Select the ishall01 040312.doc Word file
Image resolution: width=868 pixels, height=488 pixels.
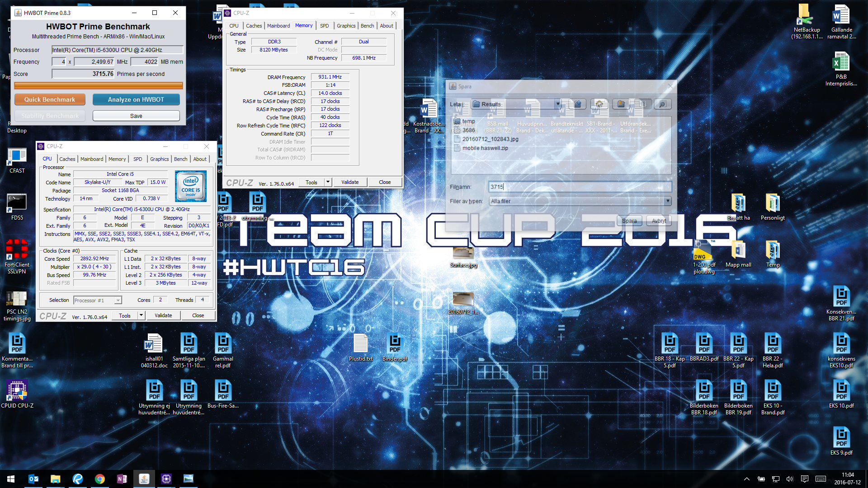click(154, 351)
